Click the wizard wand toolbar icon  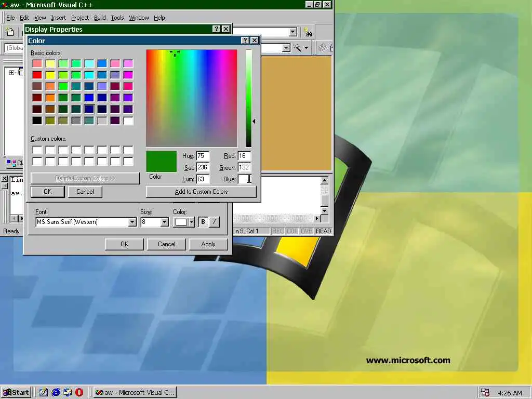click(x=297, y=48)
